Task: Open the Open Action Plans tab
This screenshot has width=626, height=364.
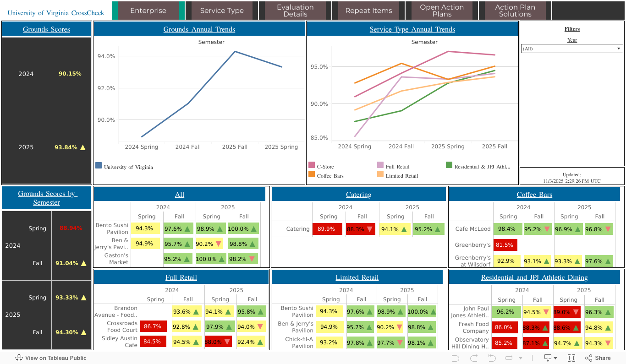Action: (x=442, y=11)
